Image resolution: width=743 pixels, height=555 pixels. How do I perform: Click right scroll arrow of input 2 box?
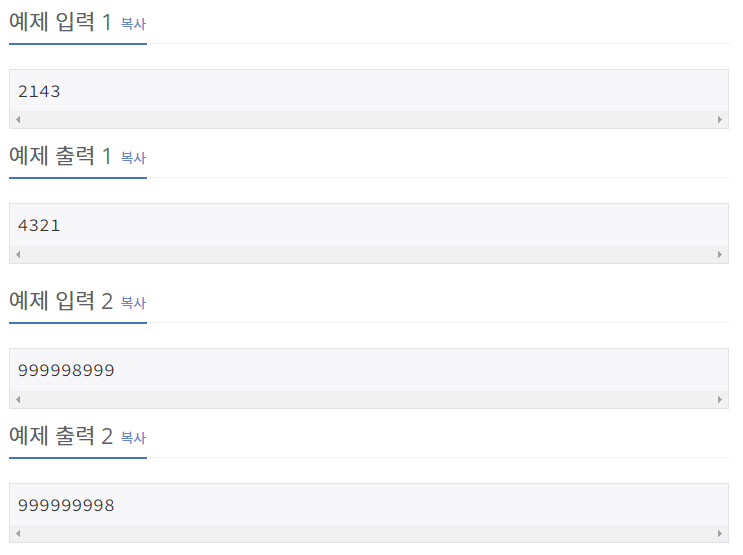(x=720, y=400)
